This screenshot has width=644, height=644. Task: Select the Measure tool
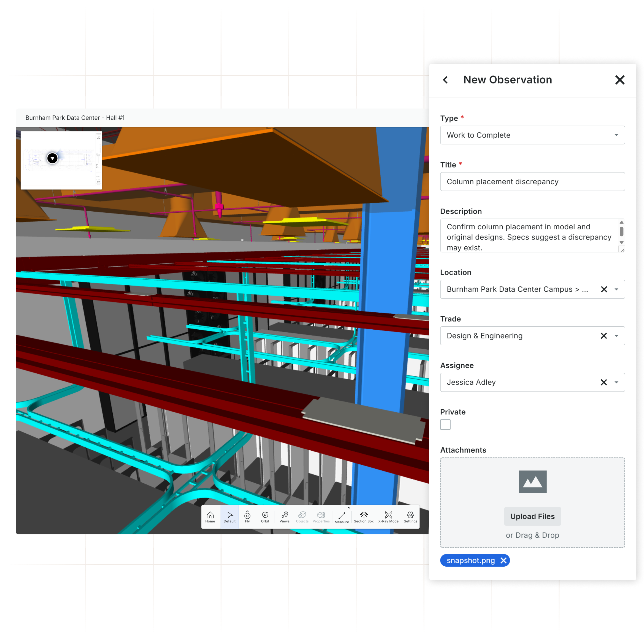point(342,517)
